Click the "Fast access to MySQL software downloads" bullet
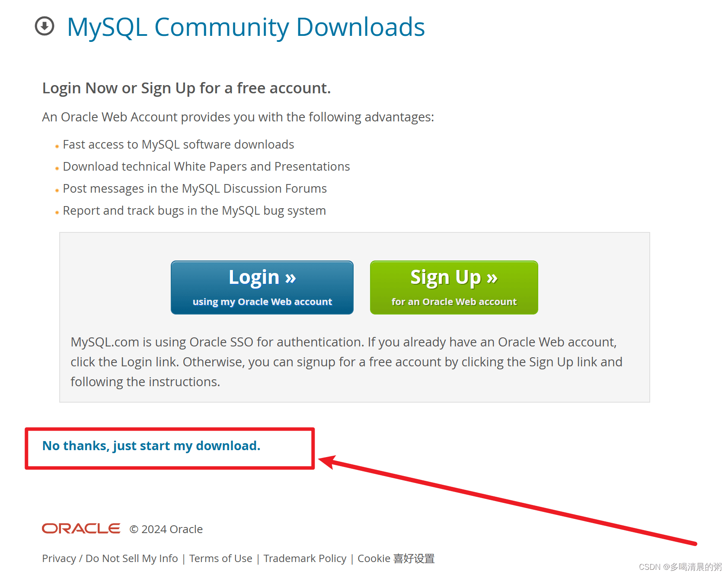Viewport: 728px width, 575px height. (178, 144)
